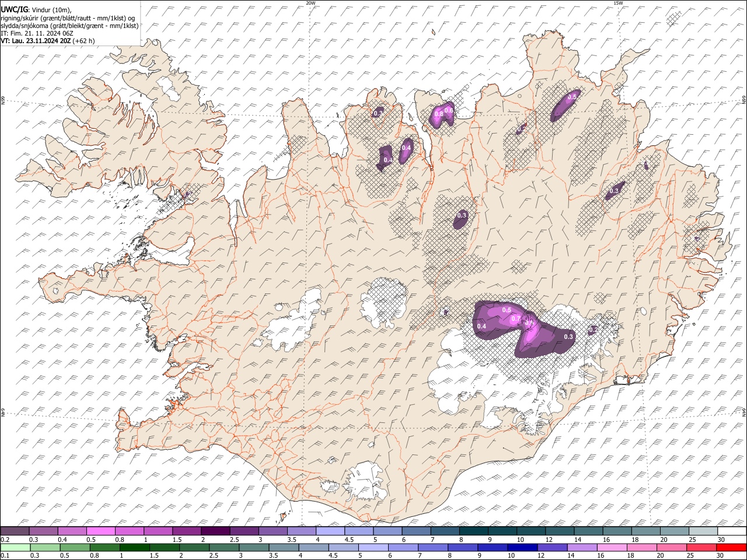The width and height of the screenshot is (747, 560).
Task: Click the 'rigning/skúrir' legend description line
Action: coord(69,18)
